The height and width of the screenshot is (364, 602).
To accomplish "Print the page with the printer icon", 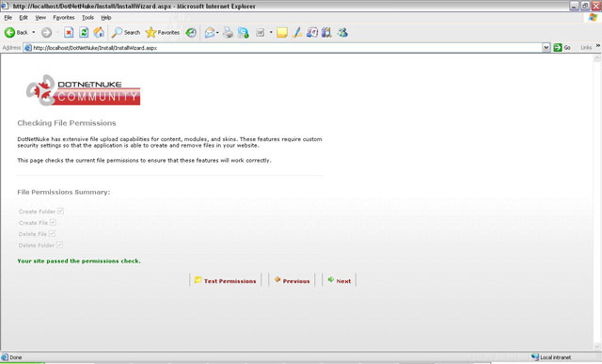I will click(x=228, y=33).
